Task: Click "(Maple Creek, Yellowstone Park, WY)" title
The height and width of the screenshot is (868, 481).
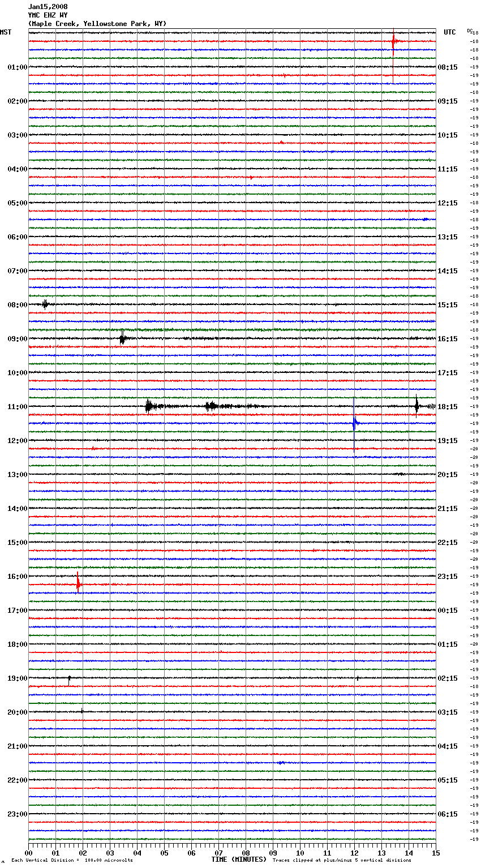Action: 97,24
